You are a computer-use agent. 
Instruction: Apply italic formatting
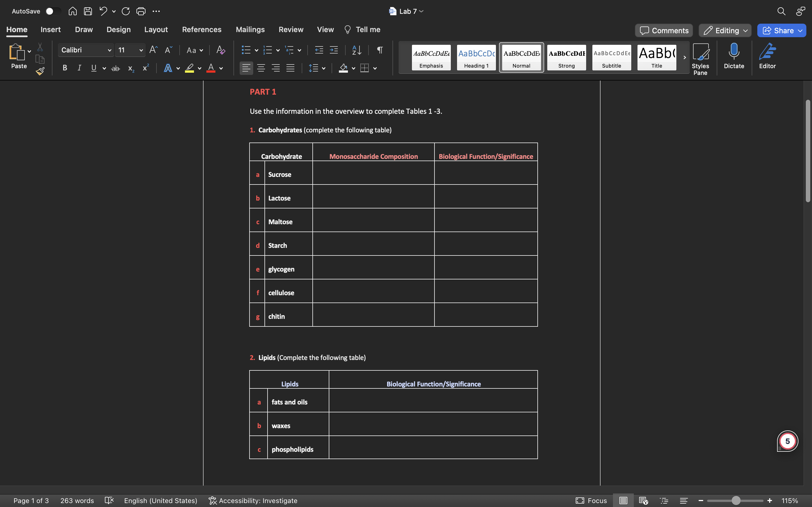[x=79, y=68]
